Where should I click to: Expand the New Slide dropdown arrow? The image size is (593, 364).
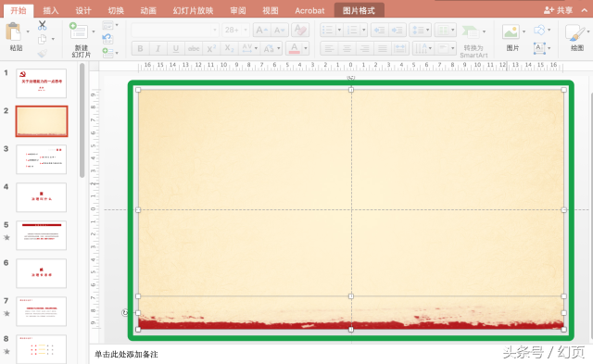pyautogui.click(x=93, y=31)
